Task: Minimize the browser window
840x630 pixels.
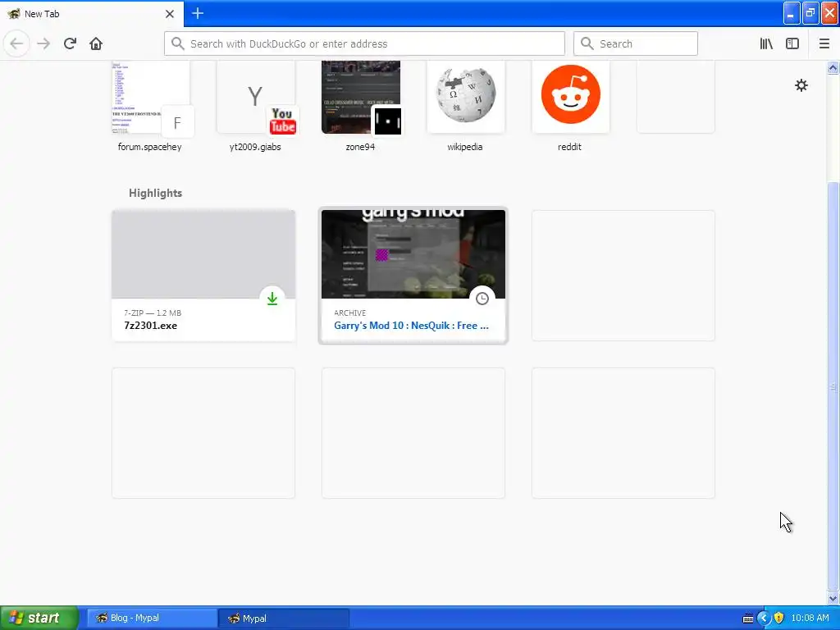Action: click(792, 13)
